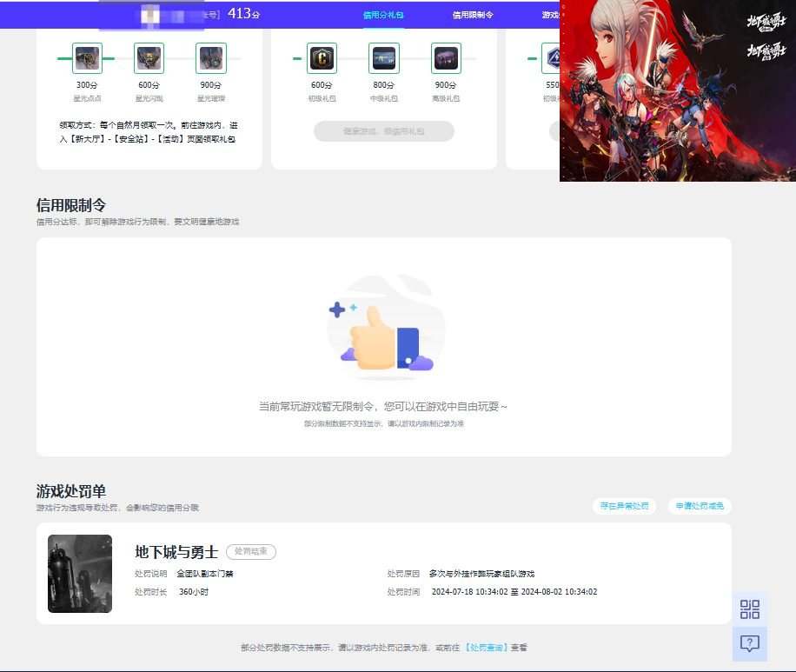Click the 300分 score label
796x672 pixels.
pyautogui.click(x=87, y=85)
